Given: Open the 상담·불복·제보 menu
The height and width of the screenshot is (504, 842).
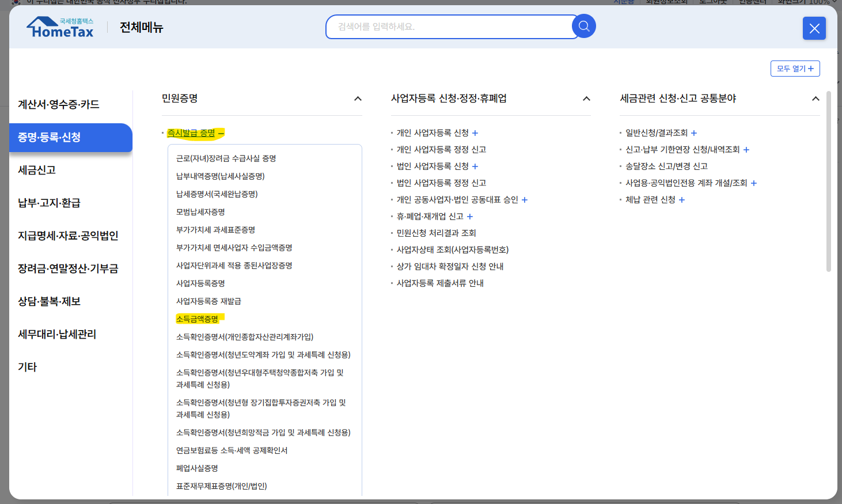Looking at the screenshot, I should [x=49, y=301].
